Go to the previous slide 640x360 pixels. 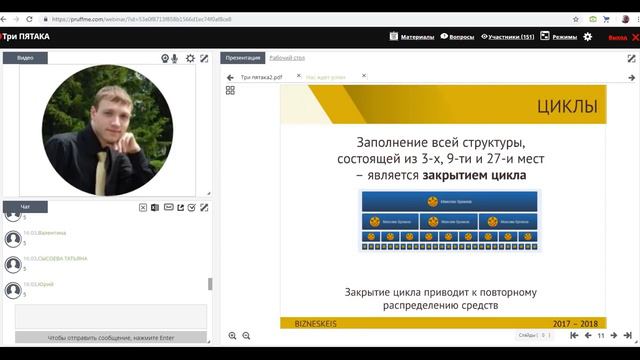tap(588, 335)
